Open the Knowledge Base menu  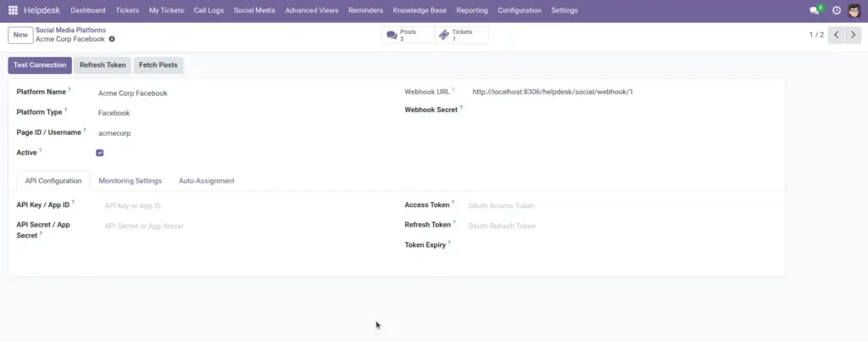tap(420, 10)
